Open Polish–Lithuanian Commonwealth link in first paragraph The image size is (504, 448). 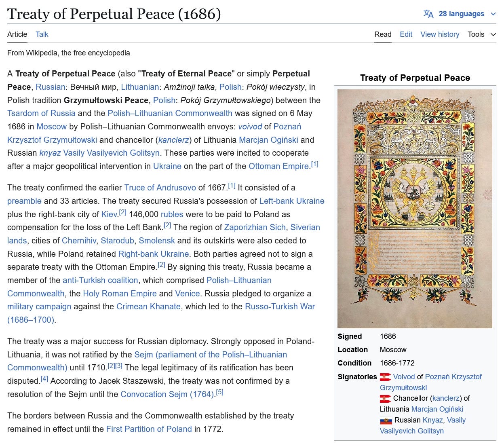click(x=170, y=113)
